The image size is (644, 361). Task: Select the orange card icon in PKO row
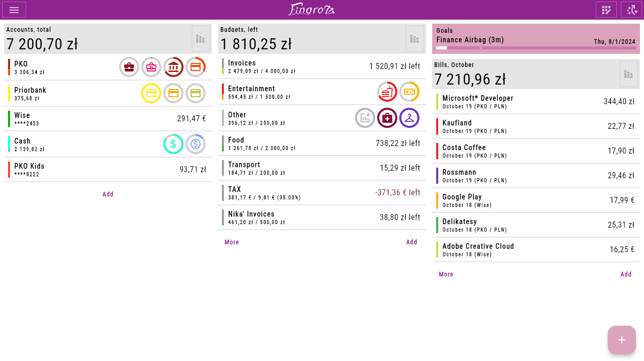(196, 67)
